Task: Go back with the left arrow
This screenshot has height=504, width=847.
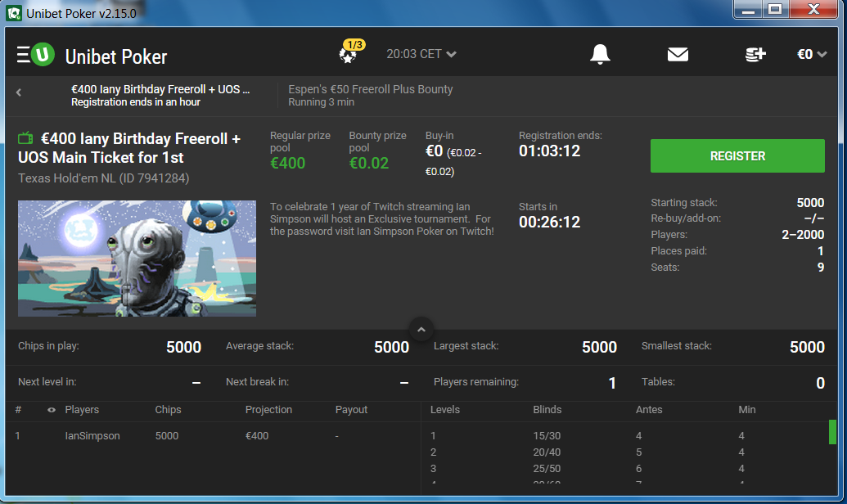Action: 19,92
